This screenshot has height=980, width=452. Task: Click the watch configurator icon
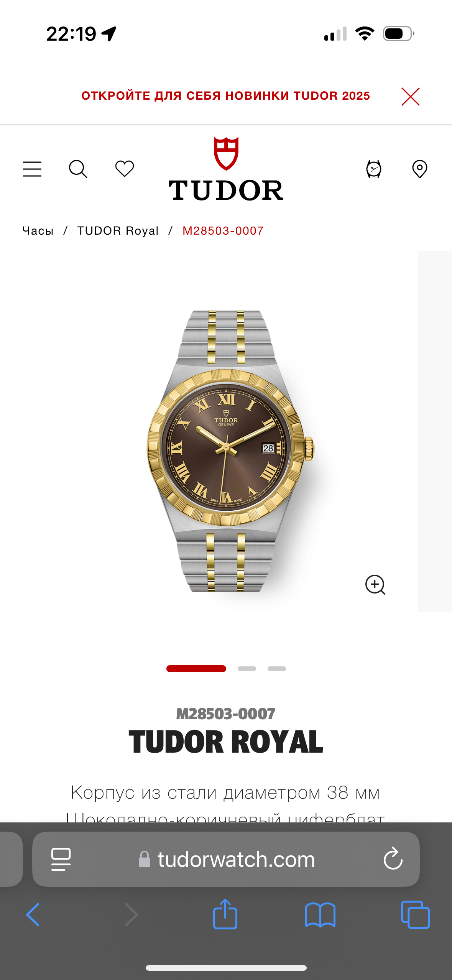click(374, 169)
